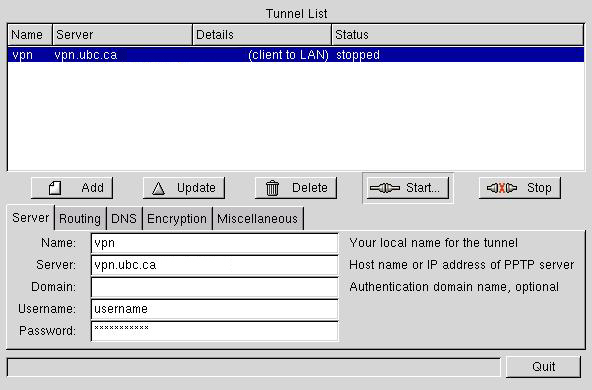This screenshot has height=390, width=592.
Task: Click the Server column header
Action: pyautogui.click(x=122, y=35)
